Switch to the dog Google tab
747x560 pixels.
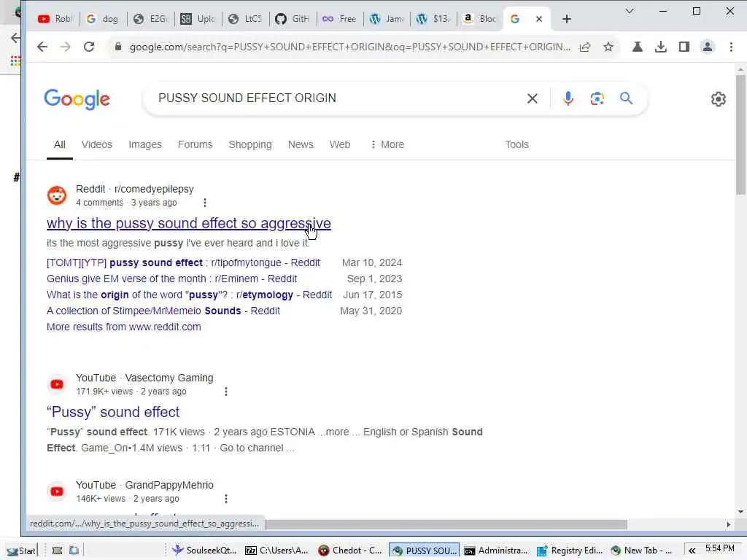tap(102, 19)
